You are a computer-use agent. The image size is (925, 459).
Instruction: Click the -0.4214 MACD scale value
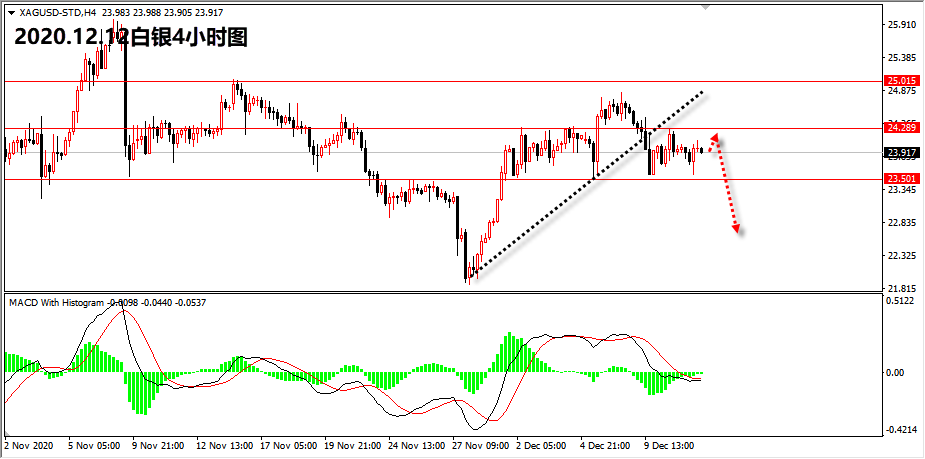click(x=900, y=429)
